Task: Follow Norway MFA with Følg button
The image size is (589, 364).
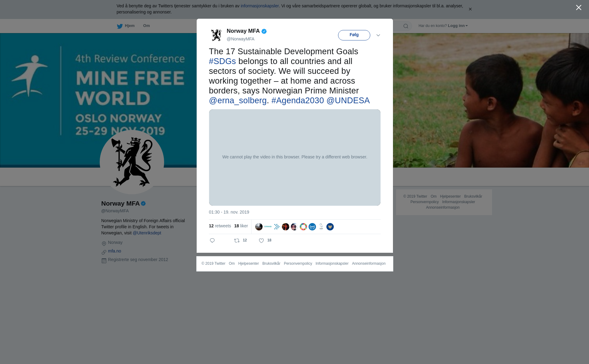Action: [x=354, y=35]
